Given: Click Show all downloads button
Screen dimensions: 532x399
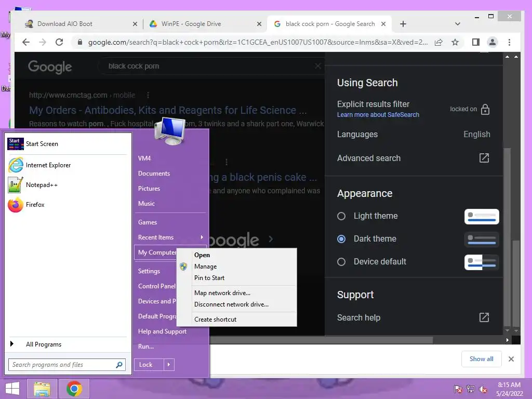Looking at the screenshot, I should [482, 359].
